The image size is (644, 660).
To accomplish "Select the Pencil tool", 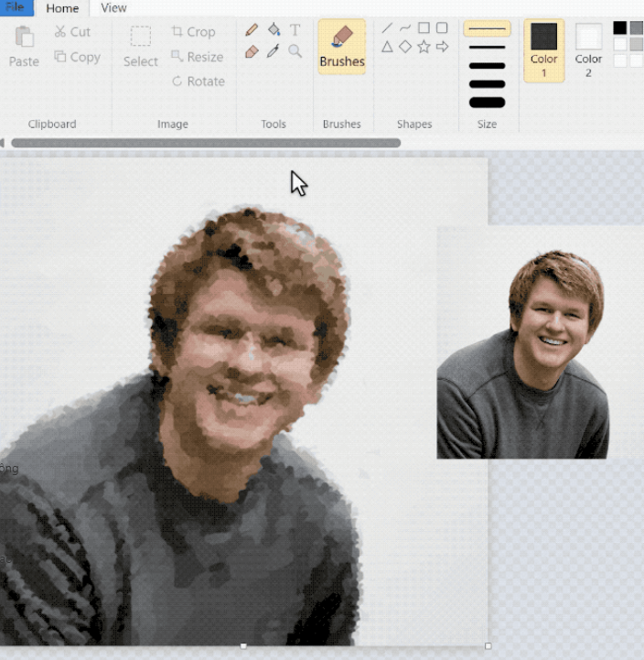I will (x=252, y=29).
